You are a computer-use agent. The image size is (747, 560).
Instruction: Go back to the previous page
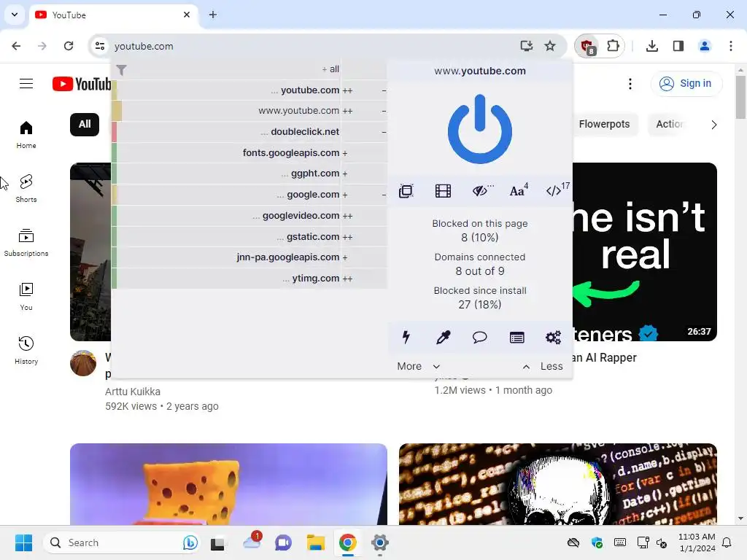point(16,46)
